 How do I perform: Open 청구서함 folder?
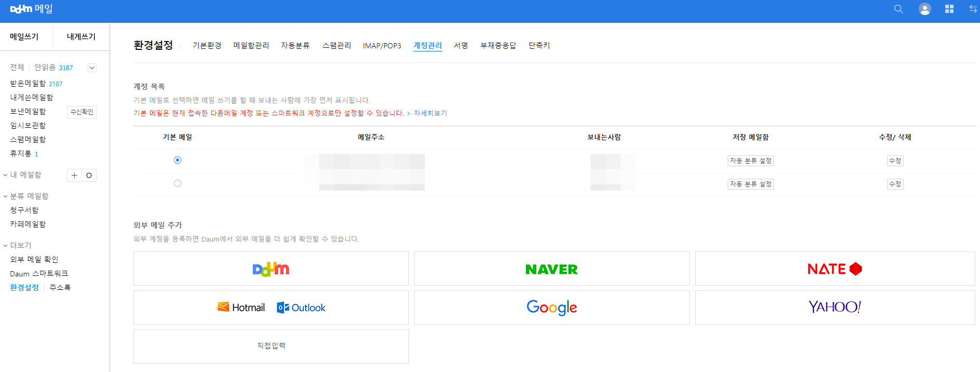24,210
